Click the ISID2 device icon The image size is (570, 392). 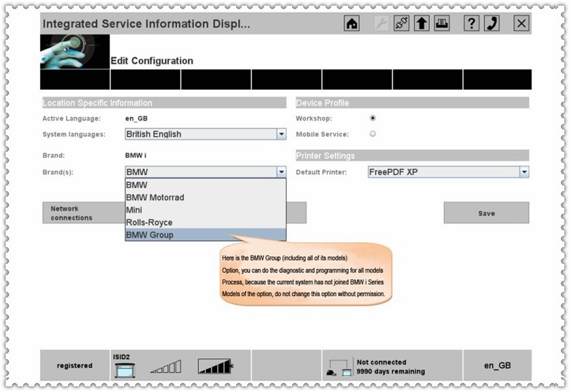tap(124, 367)
